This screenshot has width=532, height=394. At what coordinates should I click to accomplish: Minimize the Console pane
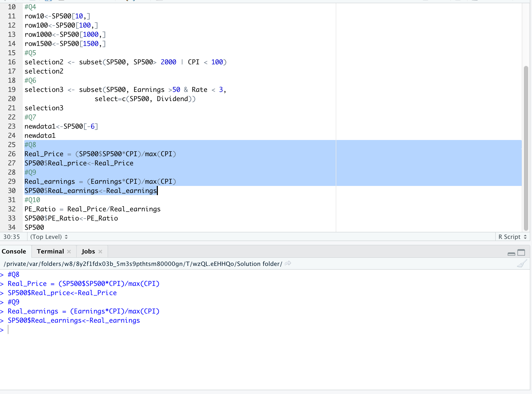(x=511, y=253)
